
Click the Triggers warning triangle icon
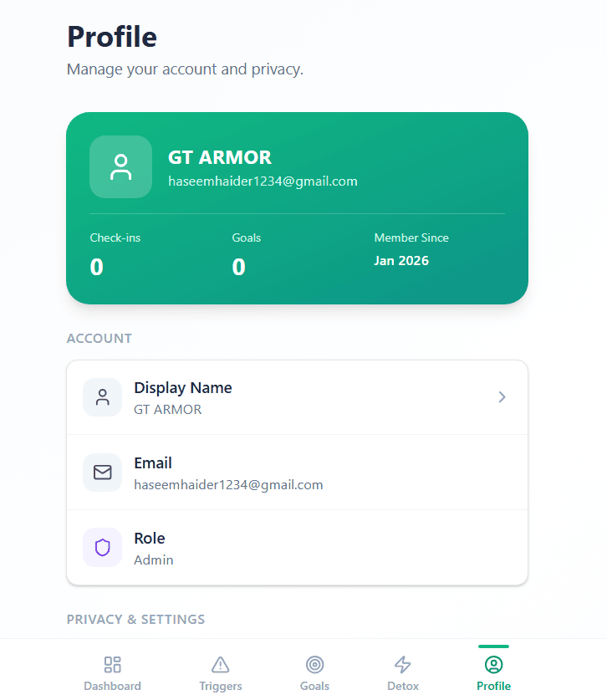221,665
